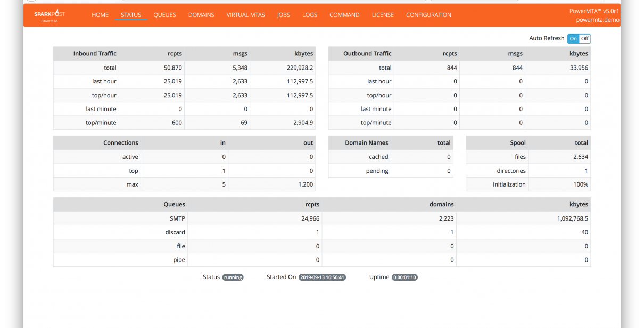The image size is (644, 328).
Task: Open the JOBS section
Action: 284,15
